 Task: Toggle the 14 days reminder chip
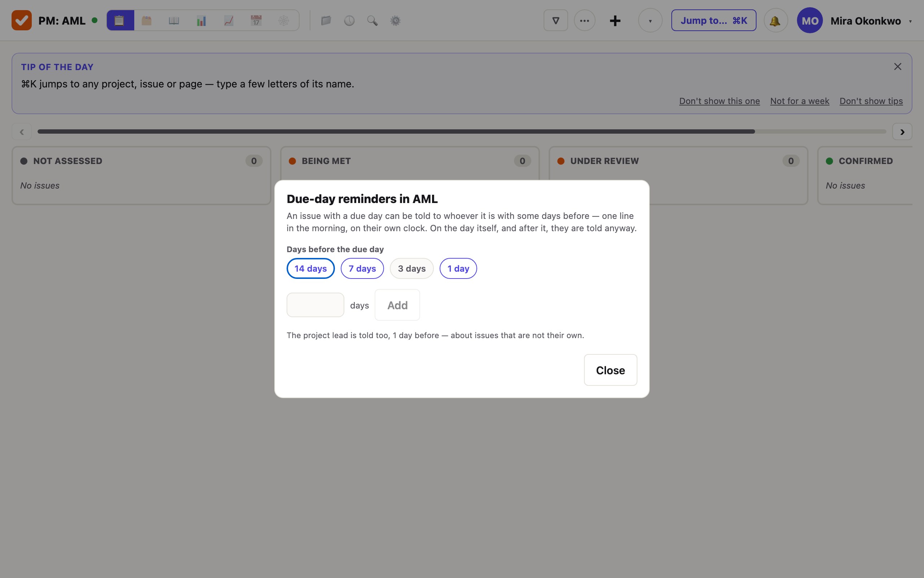[310, 268]
